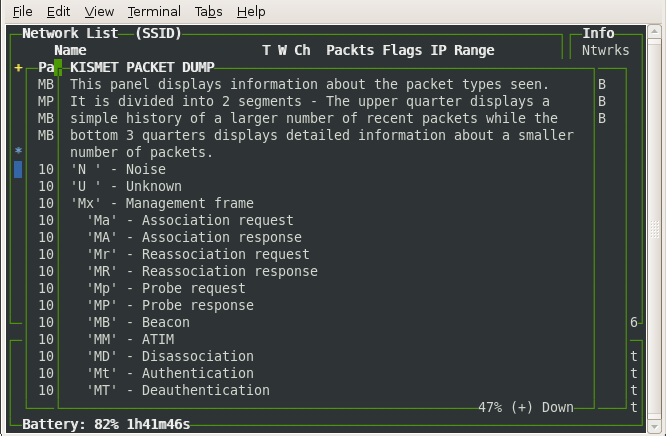Click the 'Mx' - Management frame line
The height and width of the screenshot is (436, 666).
coord(162,203)
